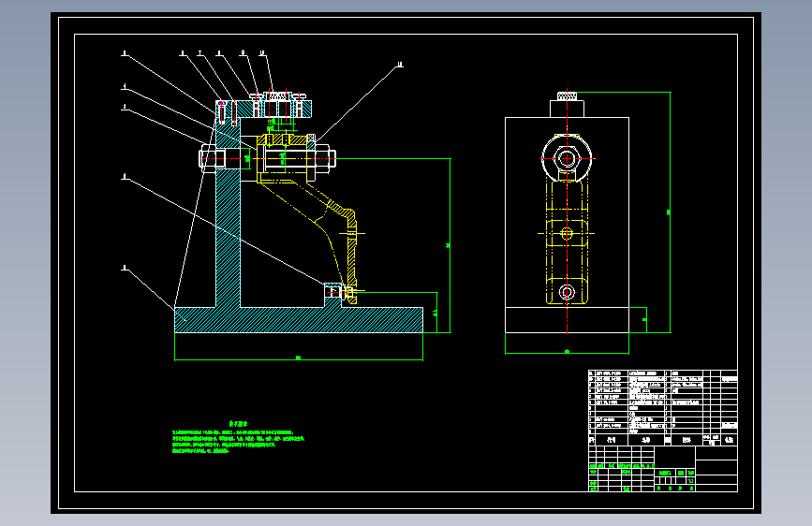Click the hex nut in the right side view
812x526 pixels.
[567, 158]
